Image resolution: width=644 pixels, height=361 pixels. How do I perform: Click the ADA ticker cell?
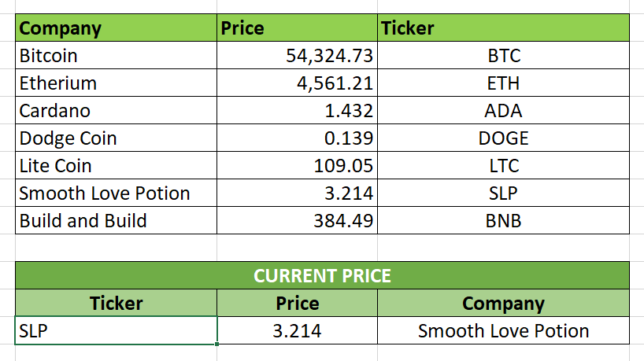[503, 111]
